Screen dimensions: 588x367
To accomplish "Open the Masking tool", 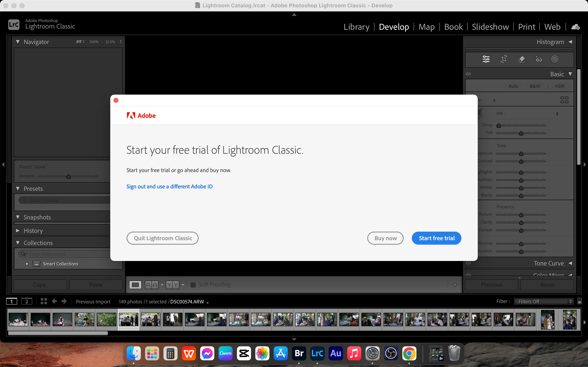I will point(555,59).
